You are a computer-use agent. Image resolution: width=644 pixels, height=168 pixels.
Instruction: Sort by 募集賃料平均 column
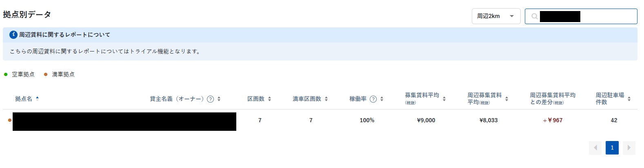coord(444,99)
